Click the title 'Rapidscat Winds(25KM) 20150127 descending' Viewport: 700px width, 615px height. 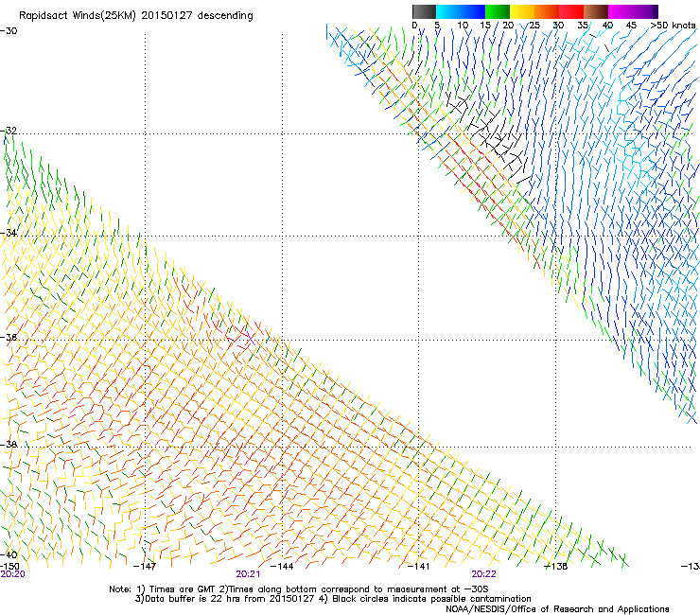point(135,16)
